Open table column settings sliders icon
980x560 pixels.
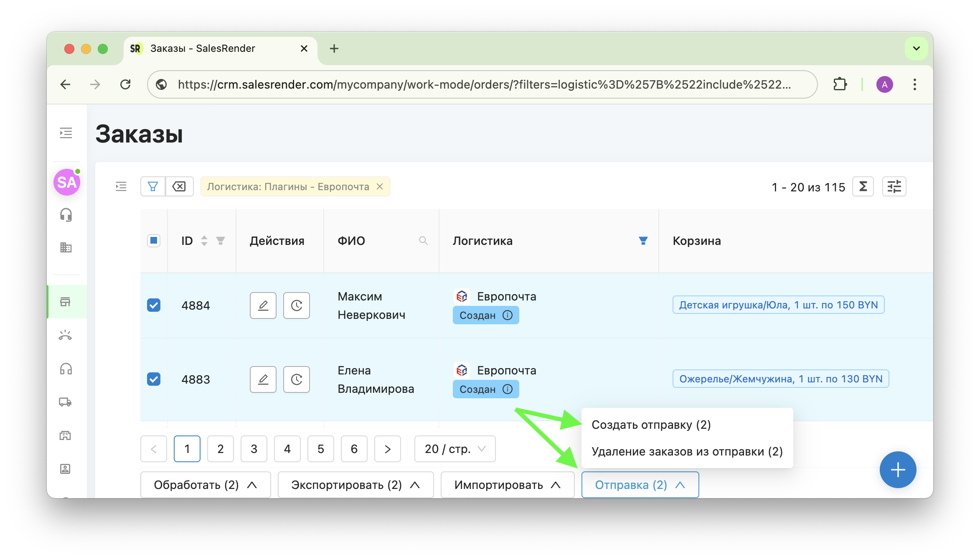pyautogui.click(x=894, y=186)
